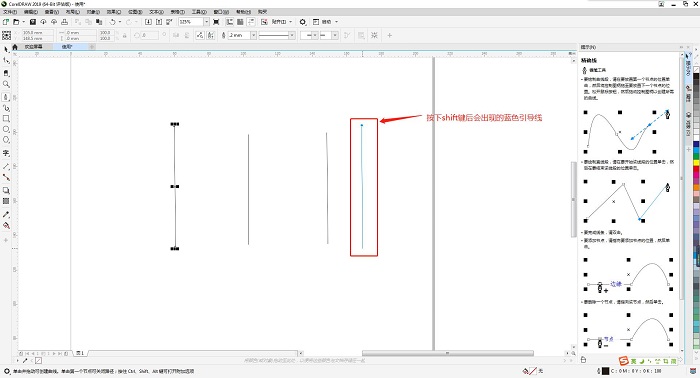Open the View menu
700x378 pixels.
coord(52,12)
